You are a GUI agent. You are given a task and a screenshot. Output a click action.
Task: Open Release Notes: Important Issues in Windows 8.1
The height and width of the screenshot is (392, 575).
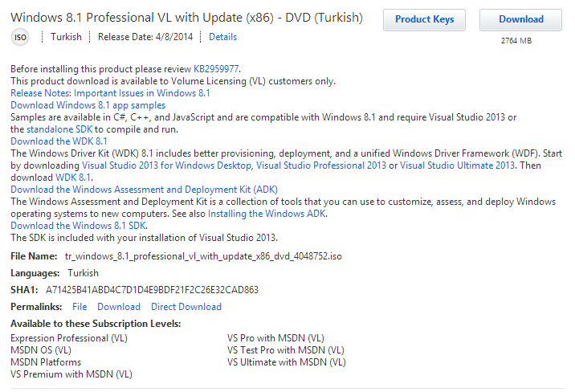pos(110,93)
